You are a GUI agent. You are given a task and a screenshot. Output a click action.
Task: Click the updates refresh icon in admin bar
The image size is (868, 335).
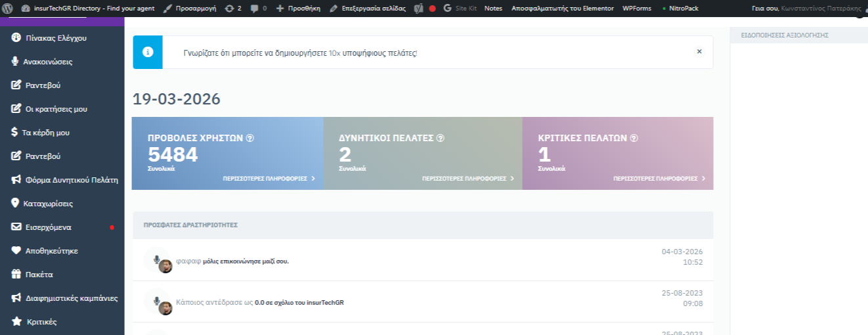coord(228,9)
